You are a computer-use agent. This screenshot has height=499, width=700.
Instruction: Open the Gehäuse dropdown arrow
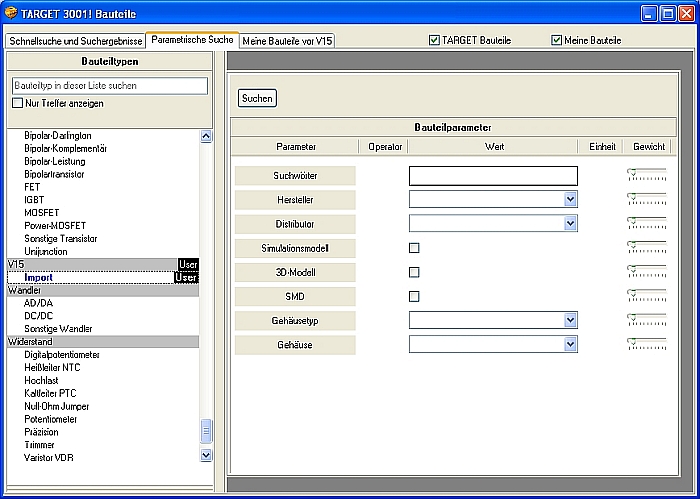(570, 344)
